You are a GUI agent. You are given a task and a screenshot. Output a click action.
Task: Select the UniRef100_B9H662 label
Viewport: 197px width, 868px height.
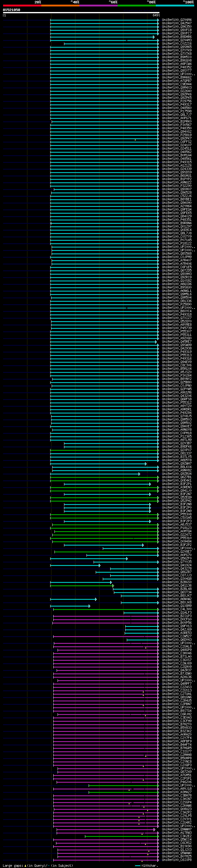[177, 78]
